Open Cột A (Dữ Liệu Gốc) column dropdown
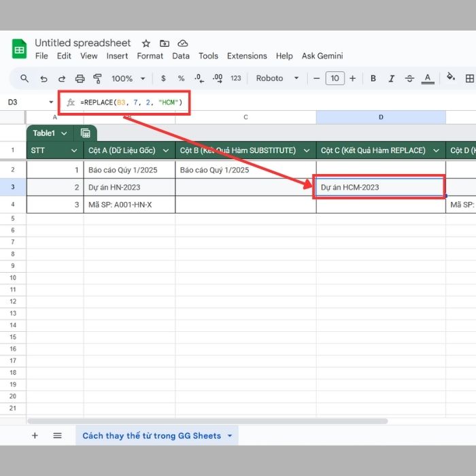 (x=166, y=150)
